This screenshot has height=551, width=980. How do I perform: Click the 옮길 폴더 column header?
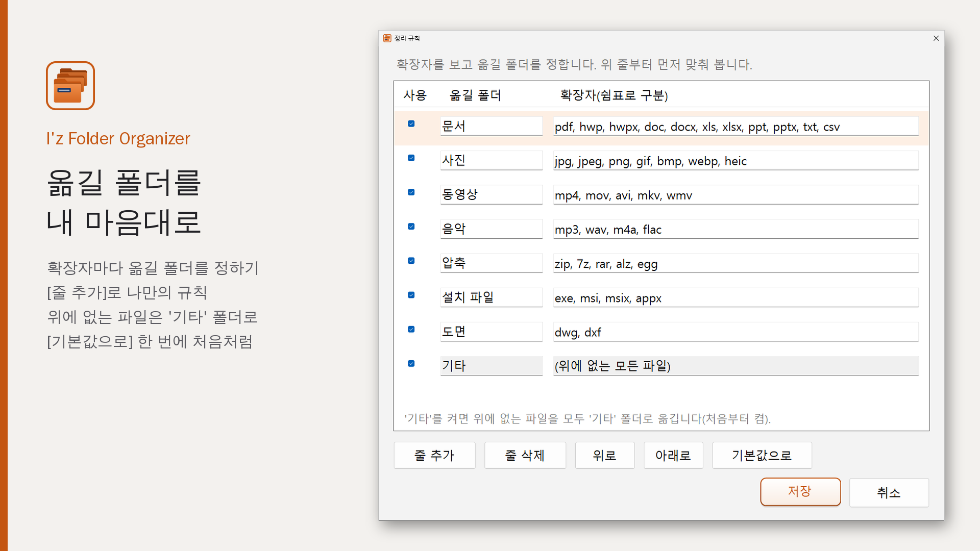tap(475, 95)
